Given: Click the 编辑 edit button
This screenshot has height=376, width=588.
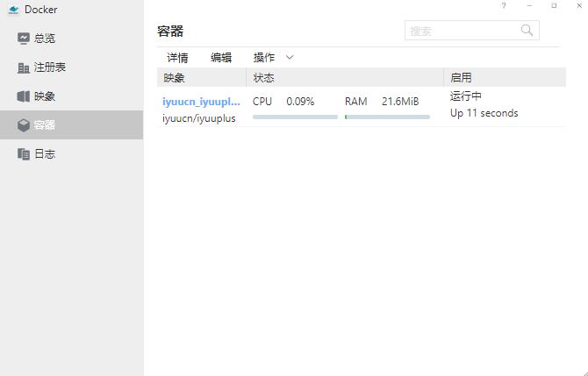Looking at the screenshot, I should coord(221,58).
